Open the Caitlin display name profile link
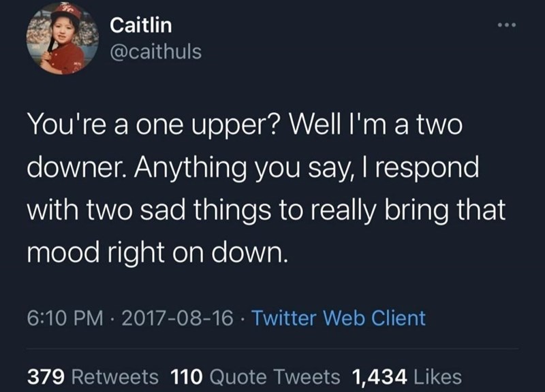Screen dimensions: 545x392 pyautogui.click(x=141, y=26)
